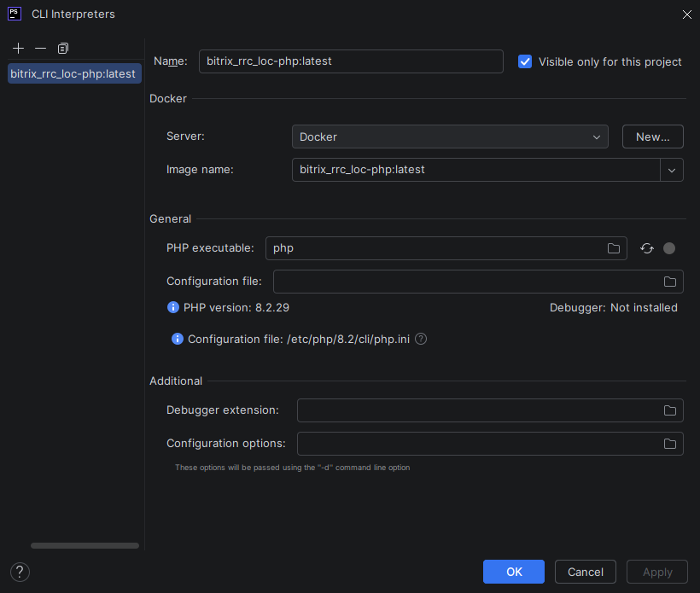The width and height of the screenshot is (700, 593).
Task: Browse for Configuration file folder icon
Action: coord(670,282)
